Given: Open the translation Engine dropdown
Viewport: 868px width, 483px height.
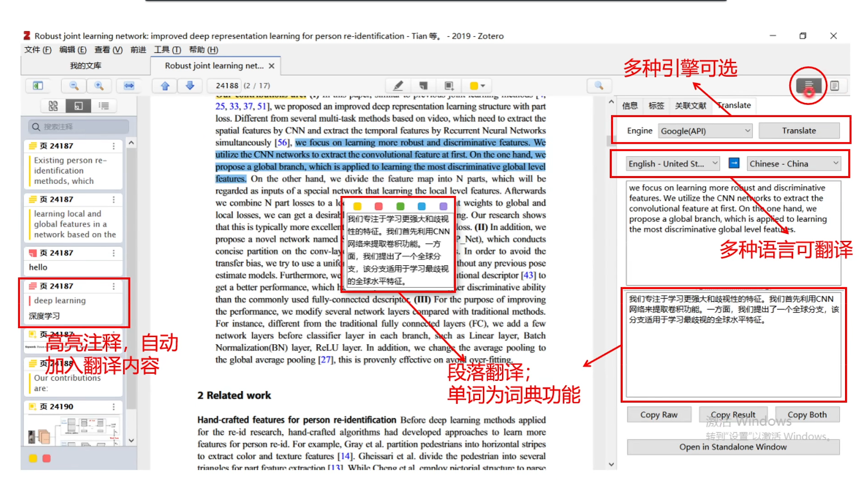Looking at the screenshot, I should [x=705, y=131].
